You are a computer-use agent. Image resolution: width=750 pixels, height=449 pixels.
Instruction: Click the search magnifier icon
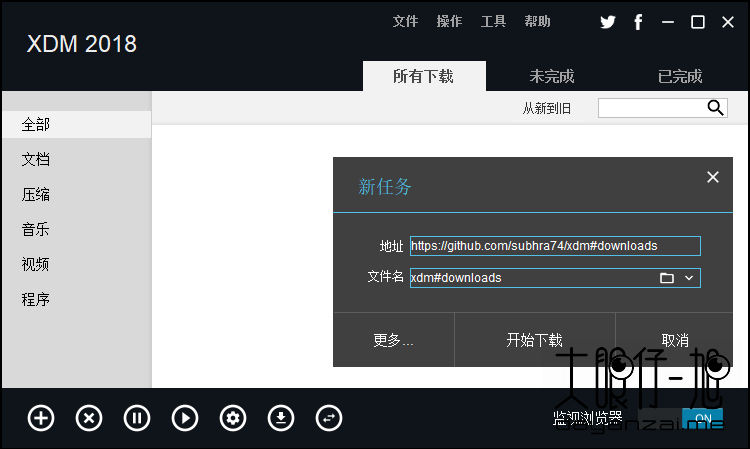[716, 108]
